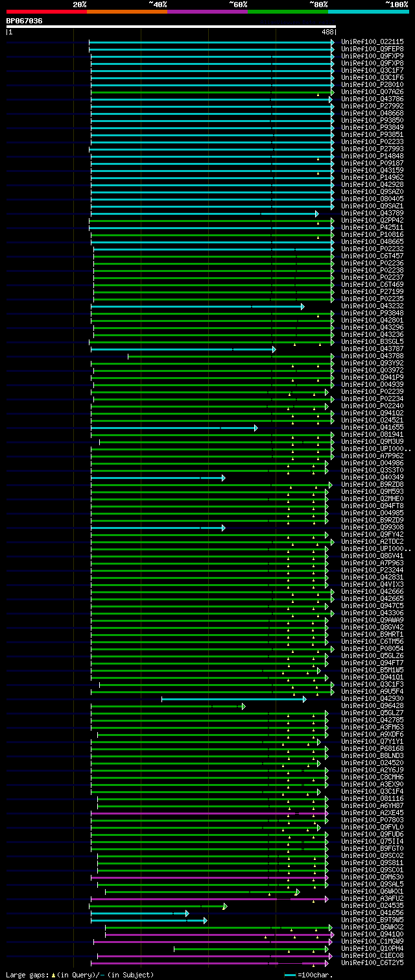Open hit UniRef100_Q75II4

click(x=372, y=841)
